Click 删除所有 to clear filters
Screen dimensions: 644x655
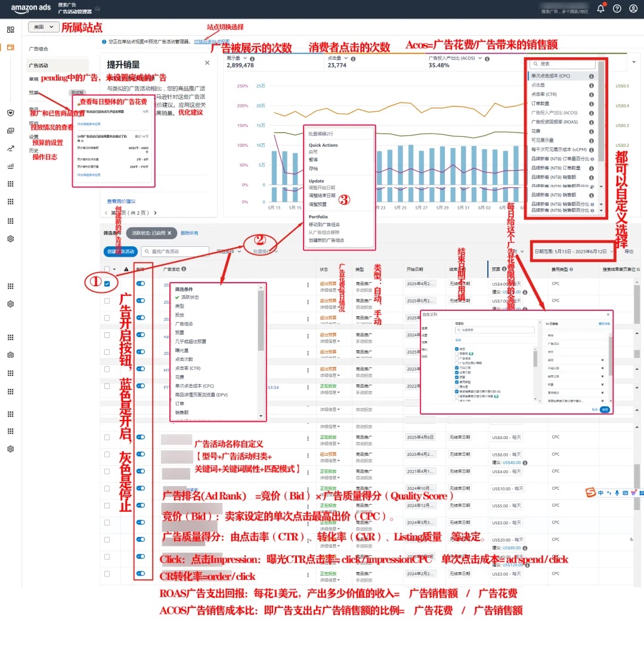tap(189, 233)
